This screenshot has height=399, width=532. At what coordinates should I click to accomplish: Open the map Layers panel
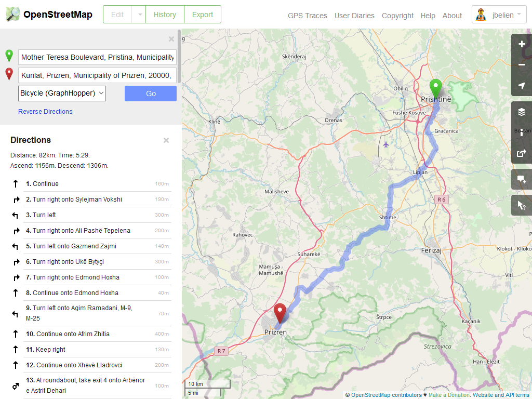tap(522, 112)
